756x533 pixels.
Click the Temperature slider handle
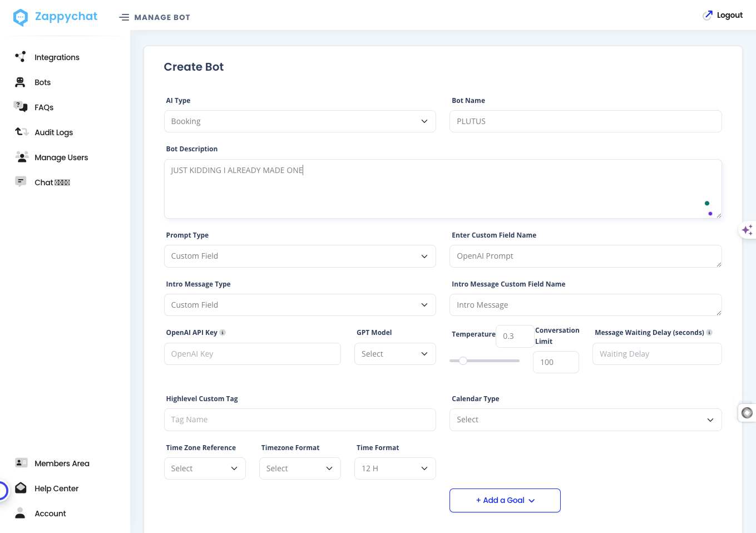click(x=463, y=361)
